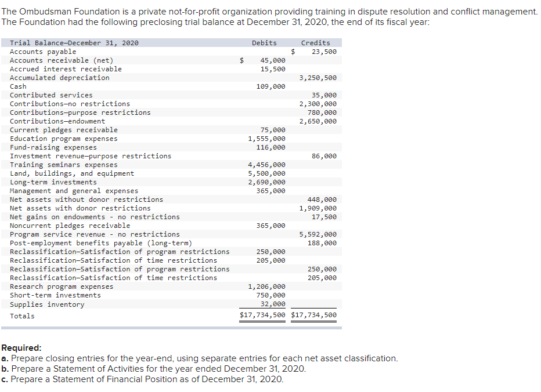Select the debit value 4,456,000

tap(266, 165)
